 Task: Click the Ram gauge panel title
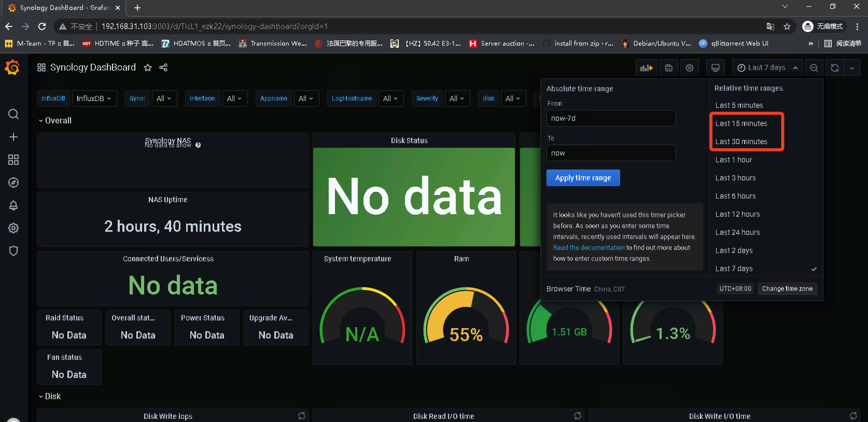pos(461,259)
